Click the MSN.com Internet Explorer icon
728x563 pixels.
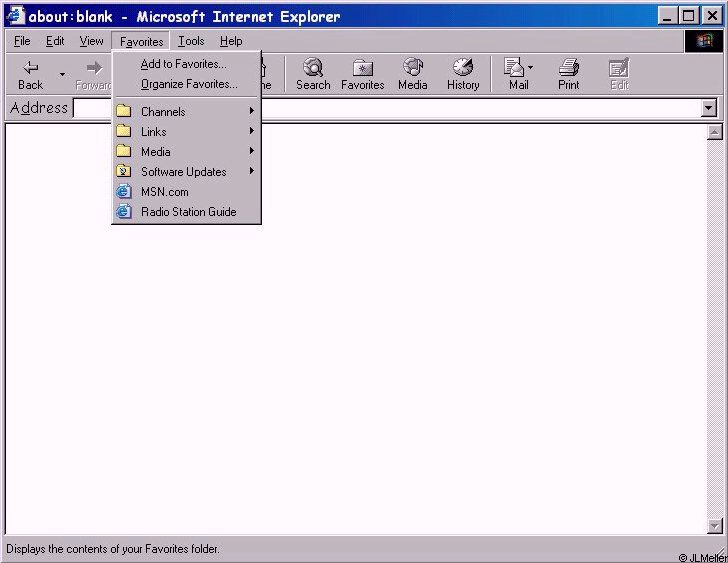[124, 191]
